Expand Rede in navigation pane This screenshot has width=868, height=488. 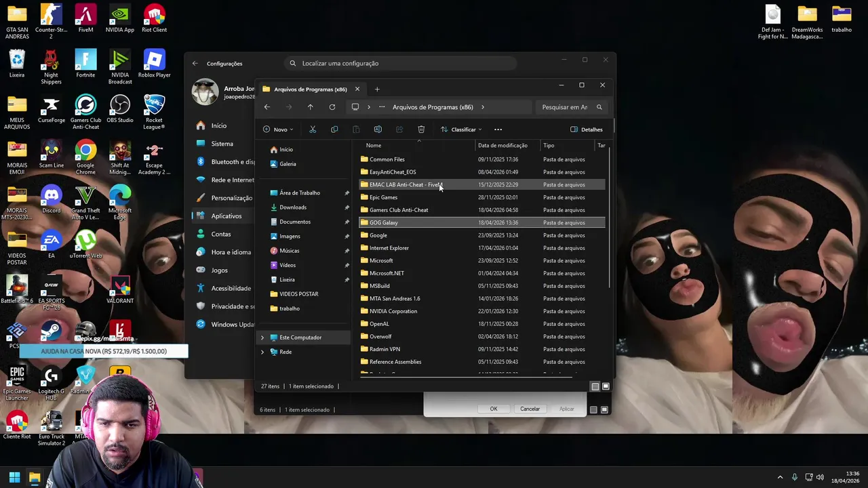pyautogui.click(x=262, y=352)
